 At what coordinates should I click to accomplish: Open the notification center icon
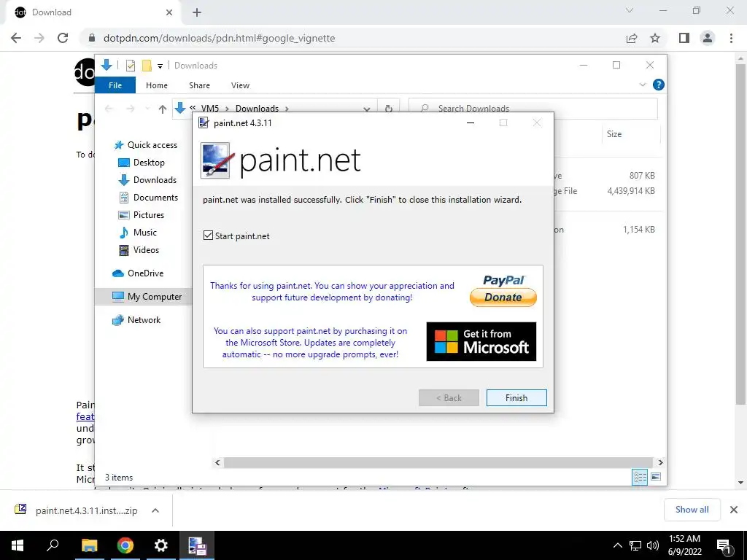coord(724,545)
